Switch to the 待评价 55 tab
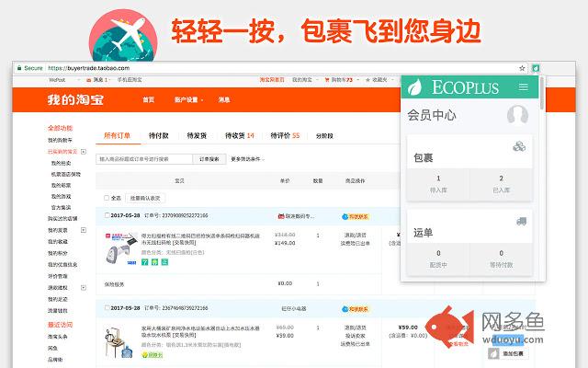The width and height of the screenshot is (588, 368). (x=286, y=135)
